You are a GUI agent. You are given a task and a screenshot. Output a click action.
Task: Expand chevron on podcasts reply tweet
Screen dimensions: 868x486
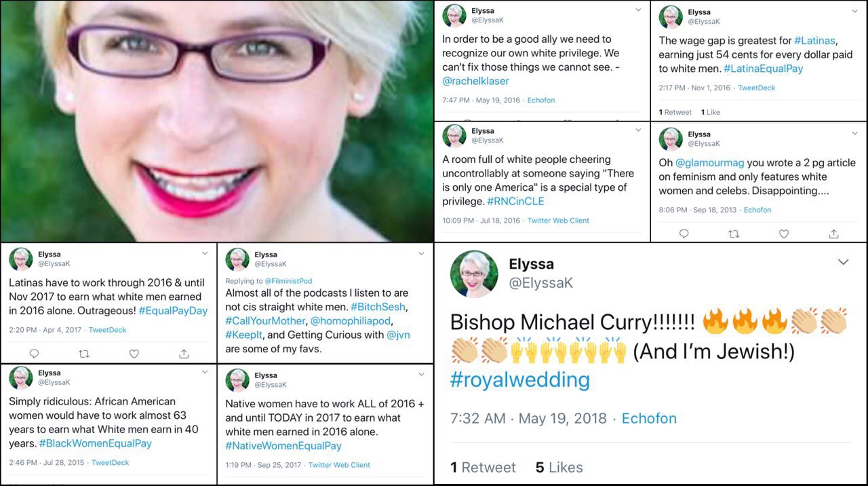421,254
